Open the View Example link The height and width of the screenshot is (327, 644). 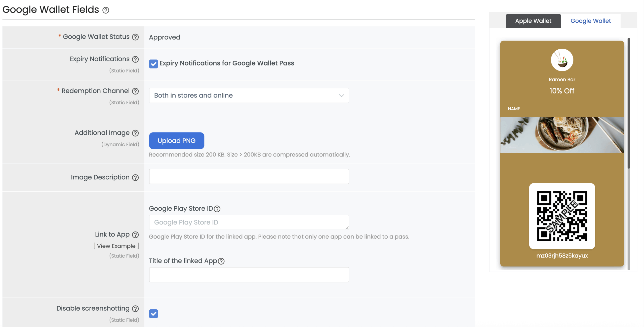tap(116, 246)
